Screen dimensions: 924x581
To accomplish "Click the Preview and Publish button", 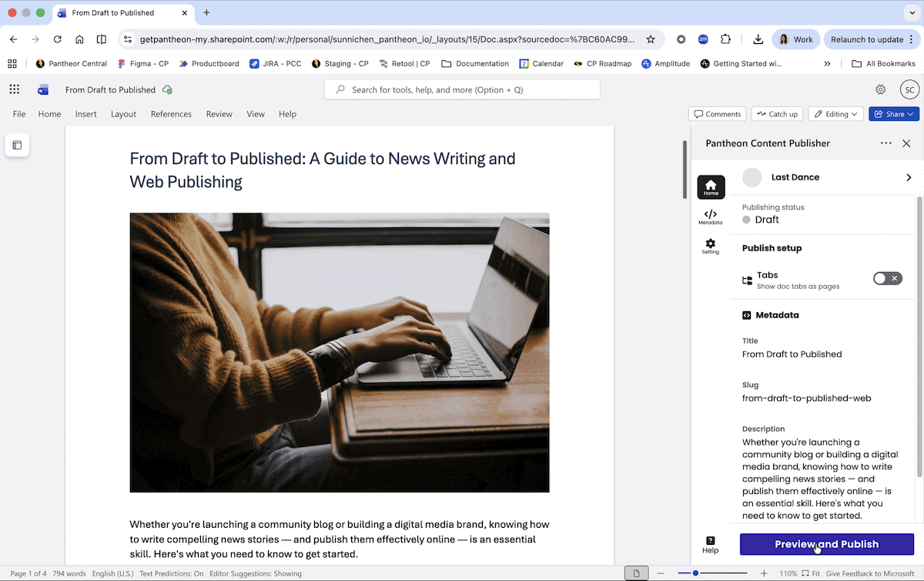I will pos(826,544).
